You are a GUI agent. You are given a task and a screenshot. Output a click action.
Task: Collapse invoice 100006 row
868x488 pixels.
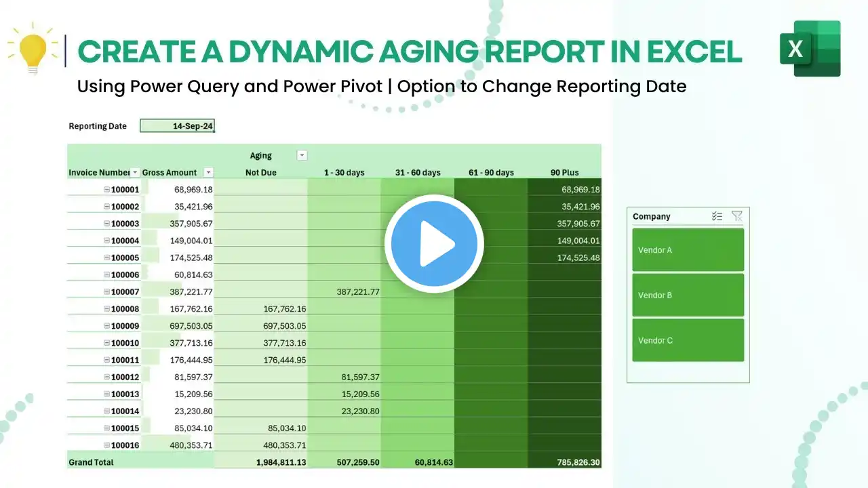[x=106, y=274]
